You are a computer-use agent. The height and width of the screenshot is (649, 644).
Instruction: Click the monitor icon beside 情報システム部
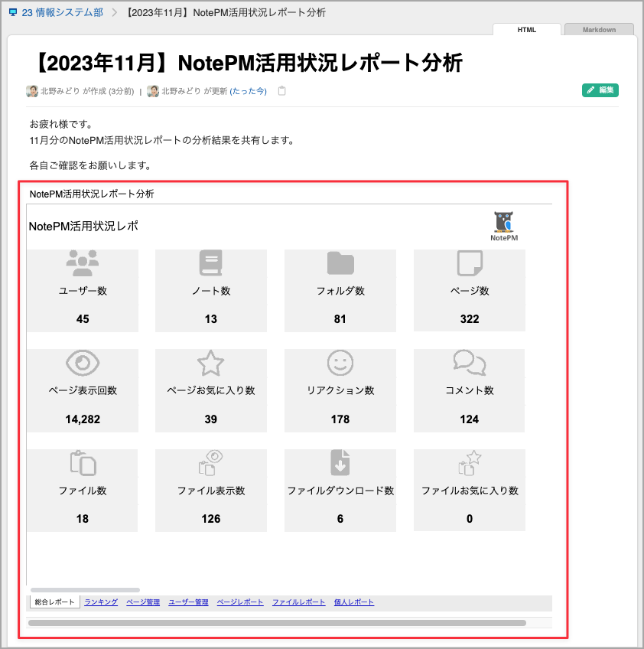point(13,12)
